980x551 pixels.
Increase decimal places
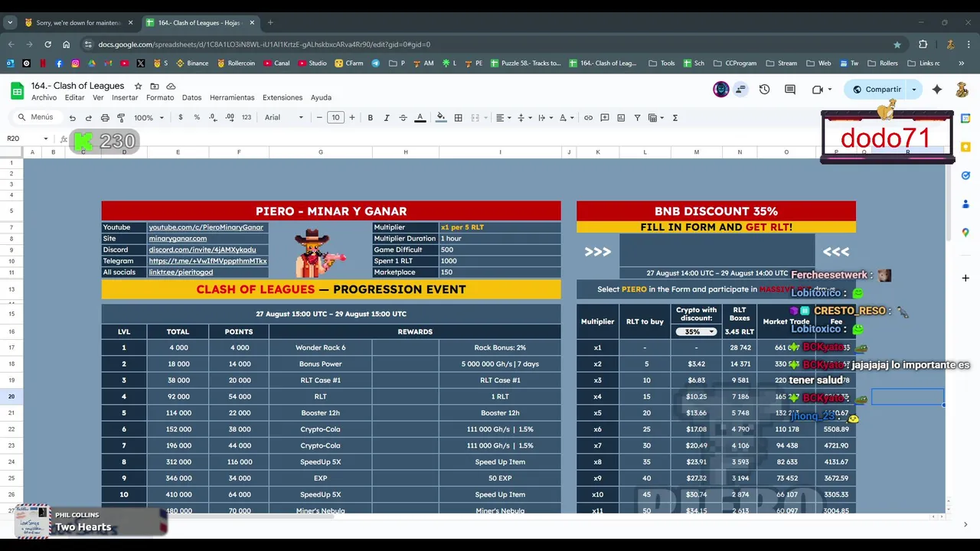coord(230,118)
